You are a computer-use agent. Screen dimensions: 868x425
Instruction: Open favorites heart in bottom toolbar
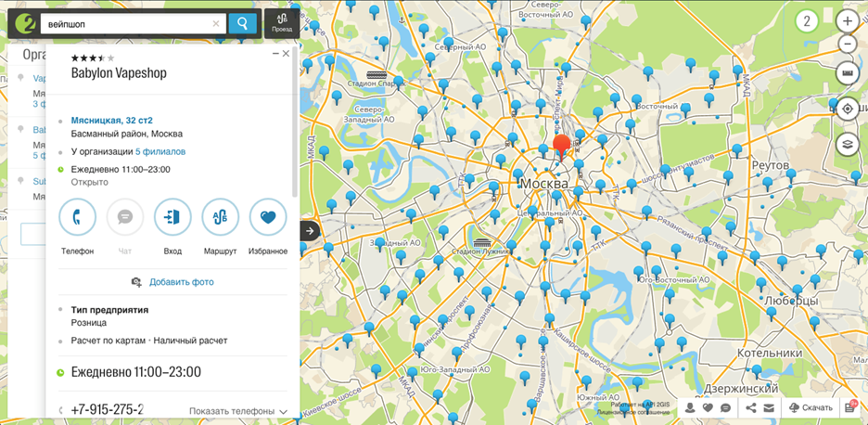pyautogui.click(x=708, y=408)
